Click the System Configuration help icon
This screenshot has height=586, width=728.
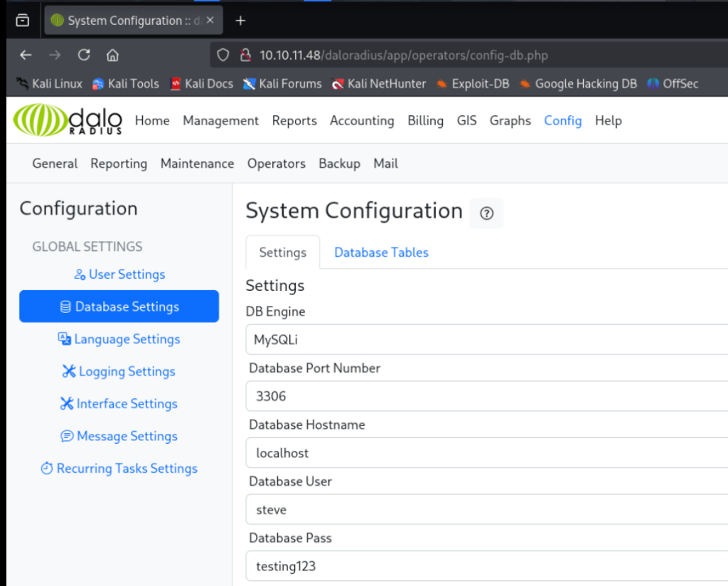tap(486, 213)
